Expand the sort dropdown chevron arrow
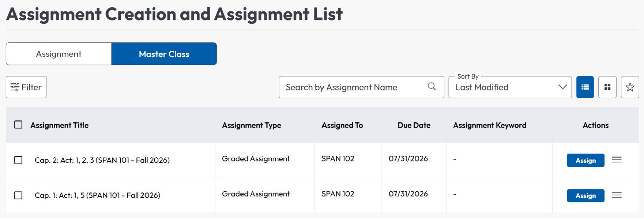The height and width of the screenshot is (218, 644). tap(562, 87)
